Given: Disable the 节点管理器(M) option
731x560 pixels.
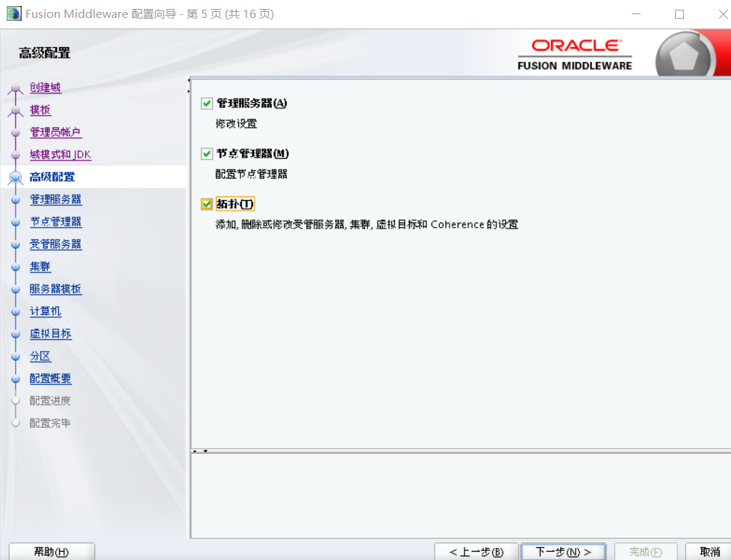Looking at the screenshot, I should point(206,154).
